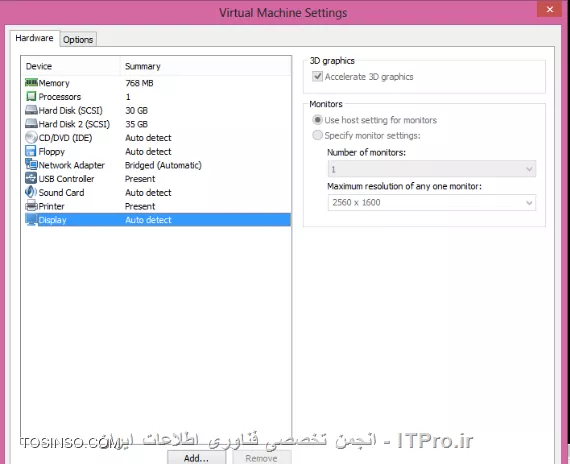570x464 pixels.
Task: Click the Floppy disk icon
Action: 31,151
